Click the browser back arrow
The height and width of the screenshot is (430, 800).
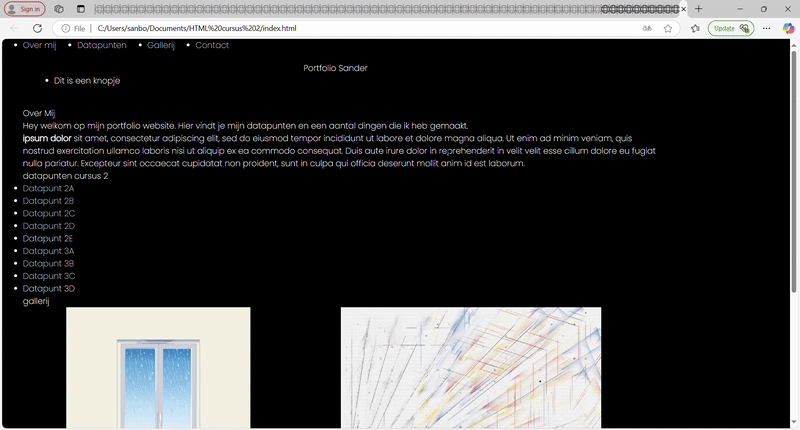[x=14, y=28]
